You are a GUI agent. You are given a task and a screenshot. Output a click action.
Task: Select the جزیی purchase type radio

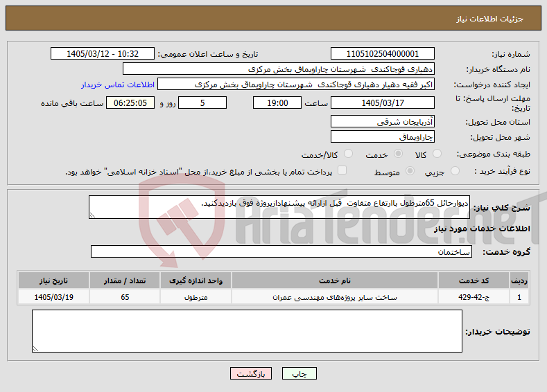455,171
